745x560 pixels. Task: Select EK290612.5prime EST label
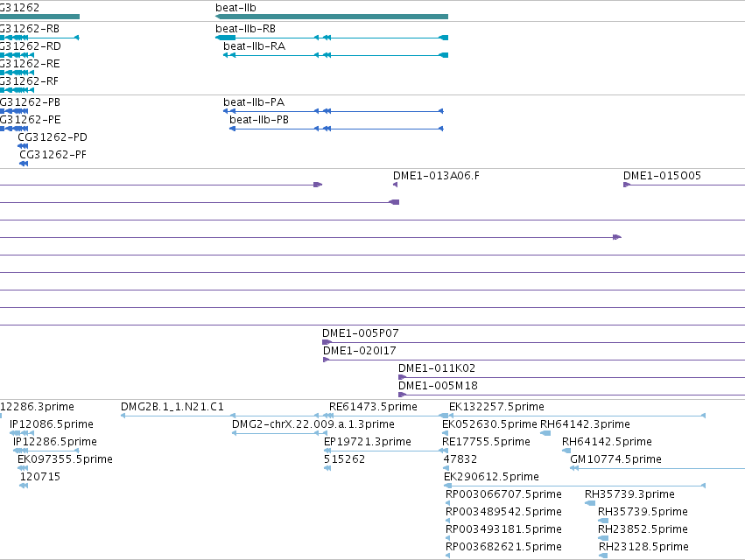(x=491, y=478)
